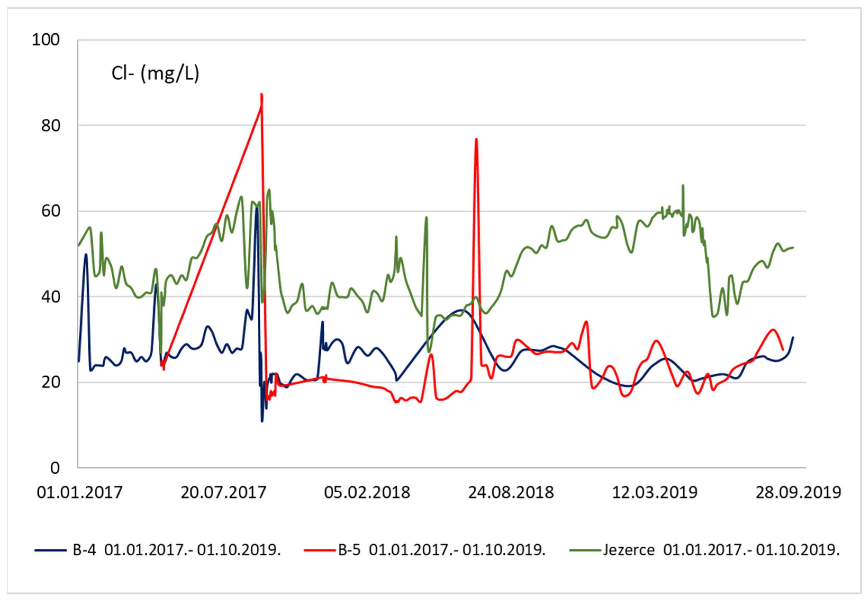Click the 20 y-axis label
This screenshot has width=868, height=604.
coord(51,382)
